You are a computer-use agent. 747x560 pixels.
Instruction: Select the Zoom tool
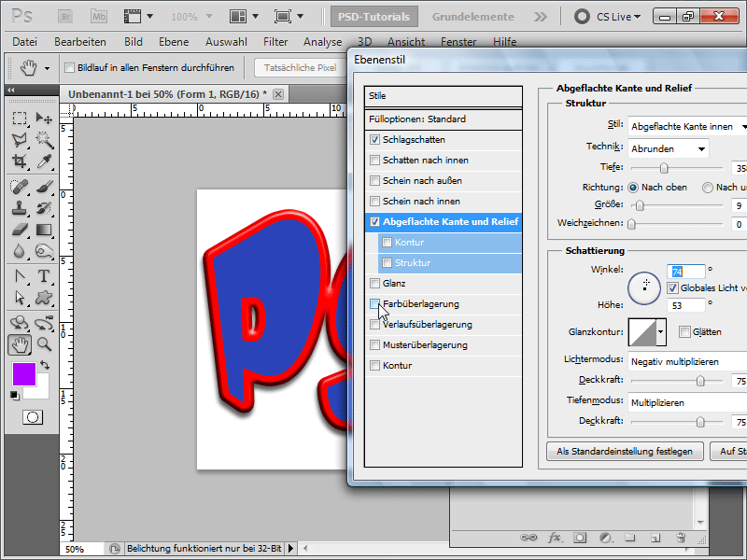44,343
